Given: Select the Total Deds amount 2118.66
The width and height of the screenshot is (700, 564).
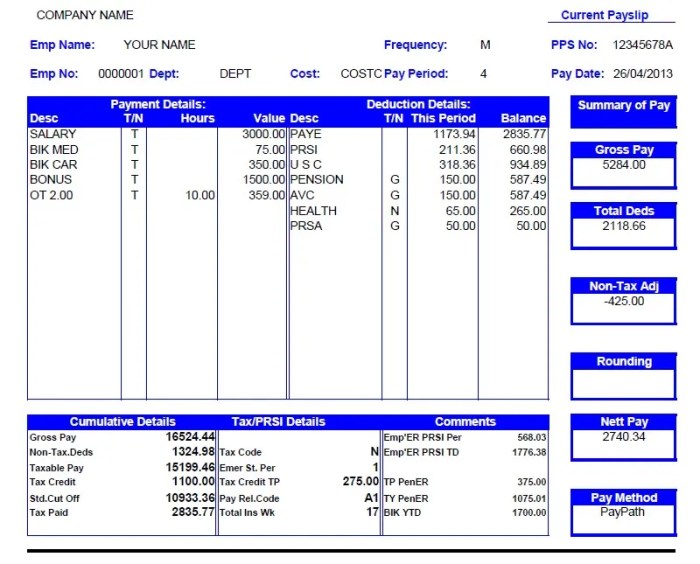Looking at the screenshot, I should (x=623, y=226).
